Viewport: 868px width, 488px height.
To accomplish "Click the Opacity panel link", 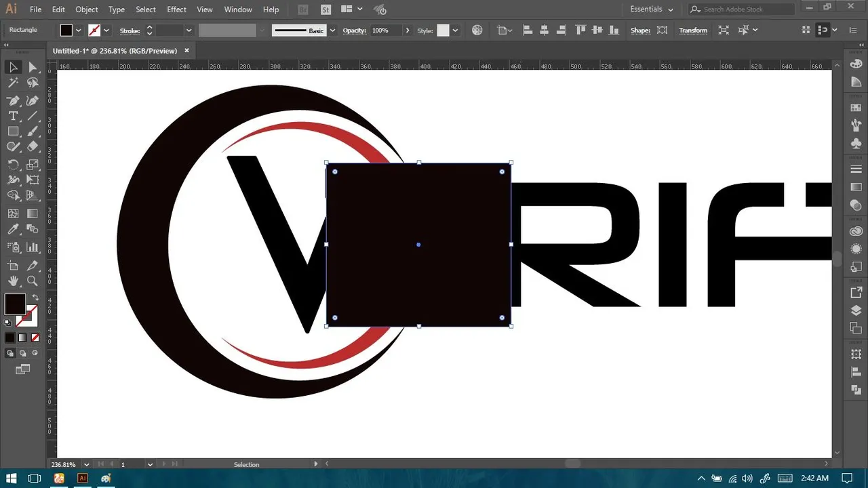I will pos(354,30).
